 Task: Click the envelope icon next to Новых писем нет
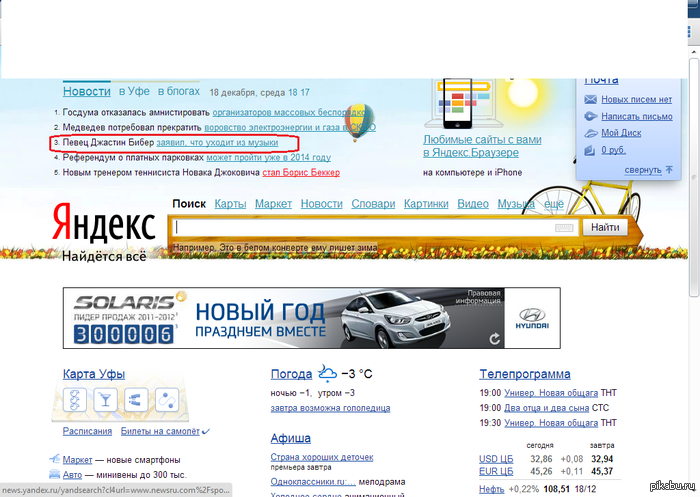pyautogui.click(x=591, y=99)
